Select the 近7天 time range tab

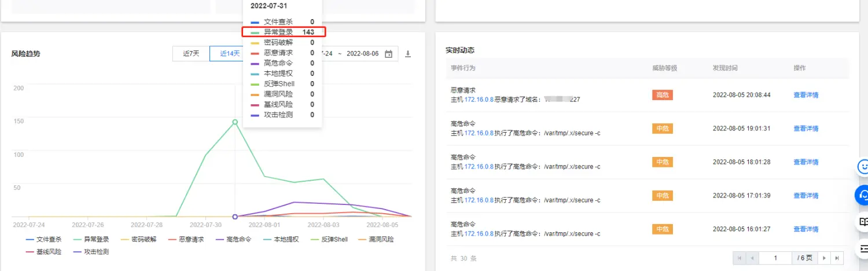click(x=191, y=54)
